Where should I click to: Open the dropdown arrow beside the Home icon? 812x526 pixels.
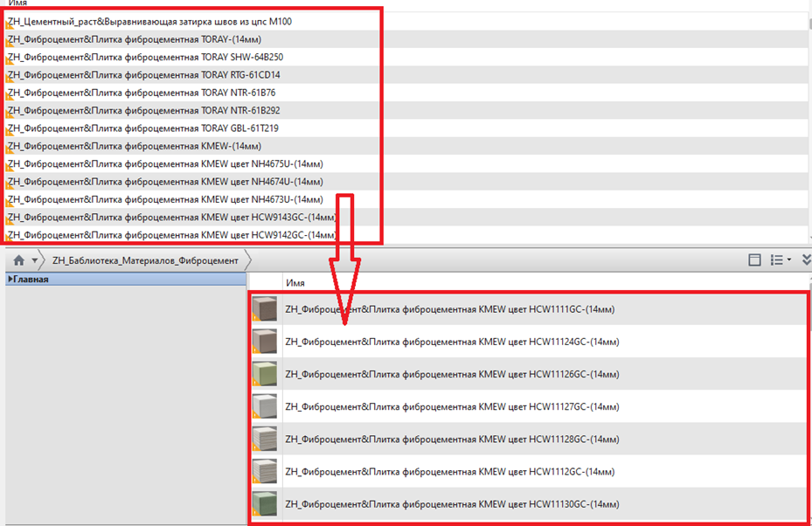[x=35, y=260]
